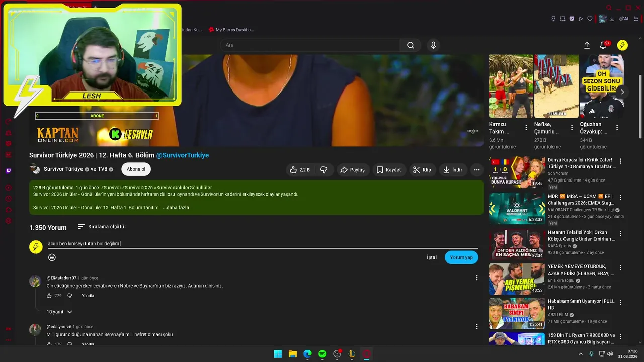Open browser easy setup sliders icon
This screenshot has width=644, height=362.
[636, 19]
